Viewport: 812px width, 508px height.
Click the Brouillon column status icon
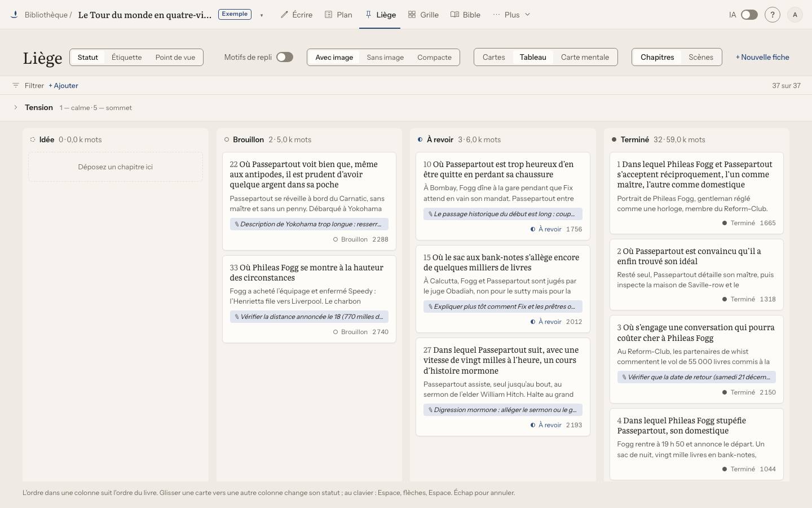pyautogui.click(x=227, y=139)
